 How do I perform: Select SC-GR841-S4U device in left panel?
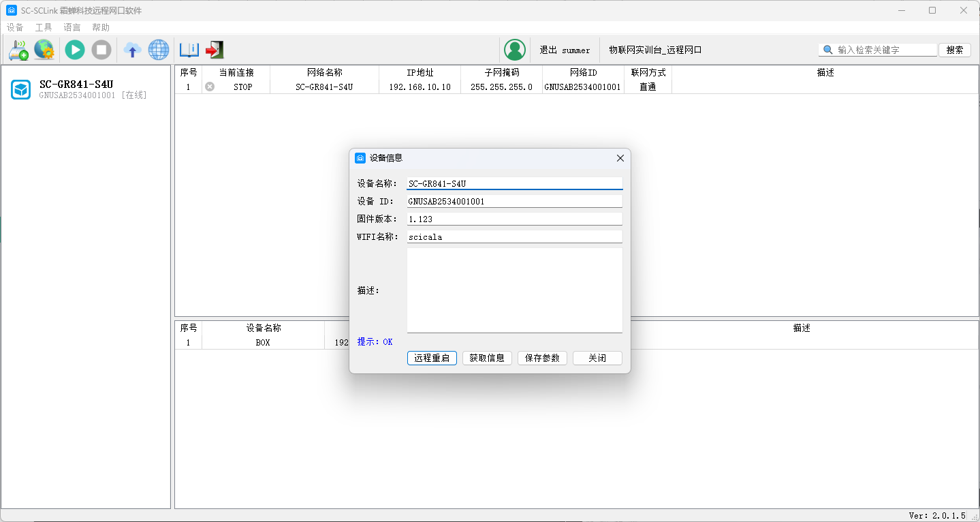click(x=76, y=89)
